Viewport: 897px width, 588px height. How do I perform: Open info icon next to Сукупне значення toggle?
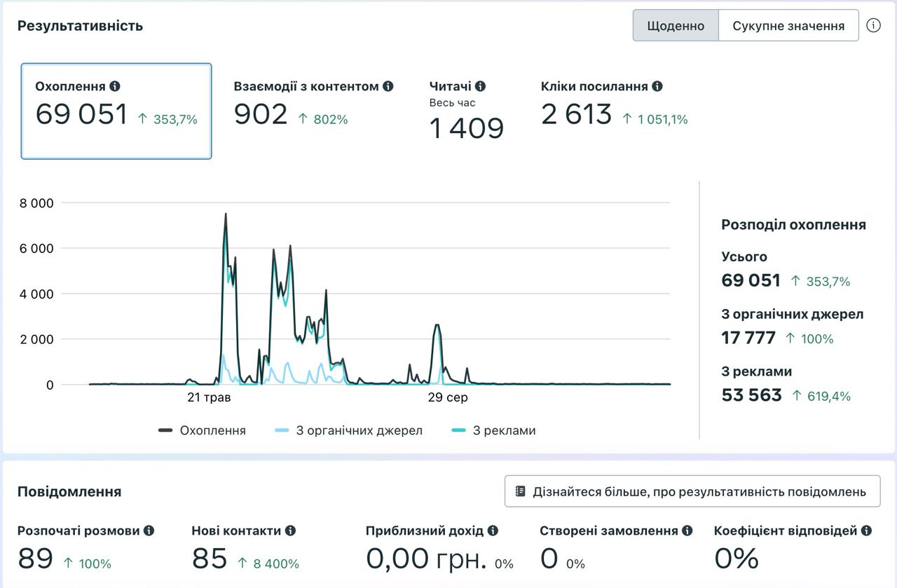coord(873,25)
